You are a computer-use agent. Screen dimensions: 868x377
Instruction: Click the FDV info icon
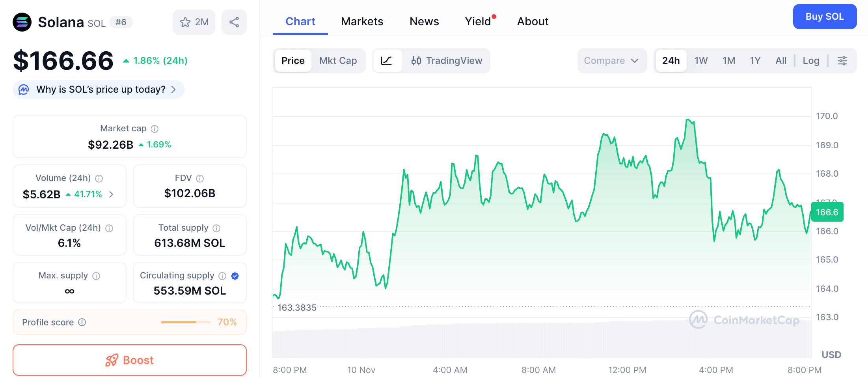[200, 179]
